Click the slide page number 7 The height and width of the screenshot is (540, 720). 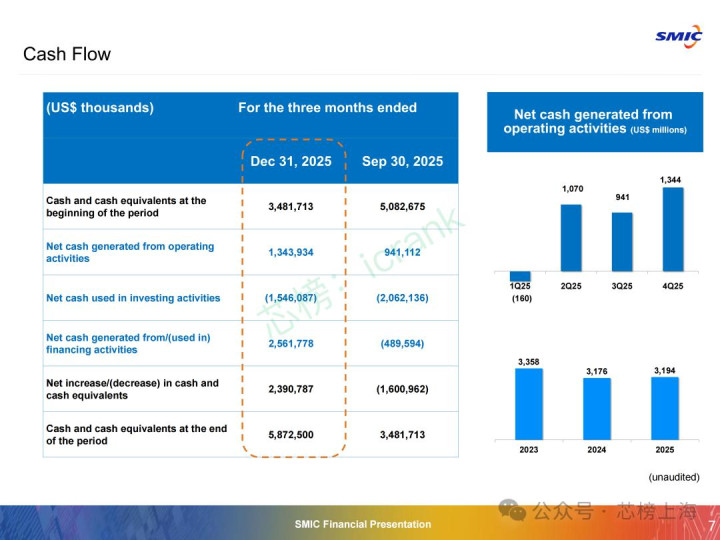(712, 525)
